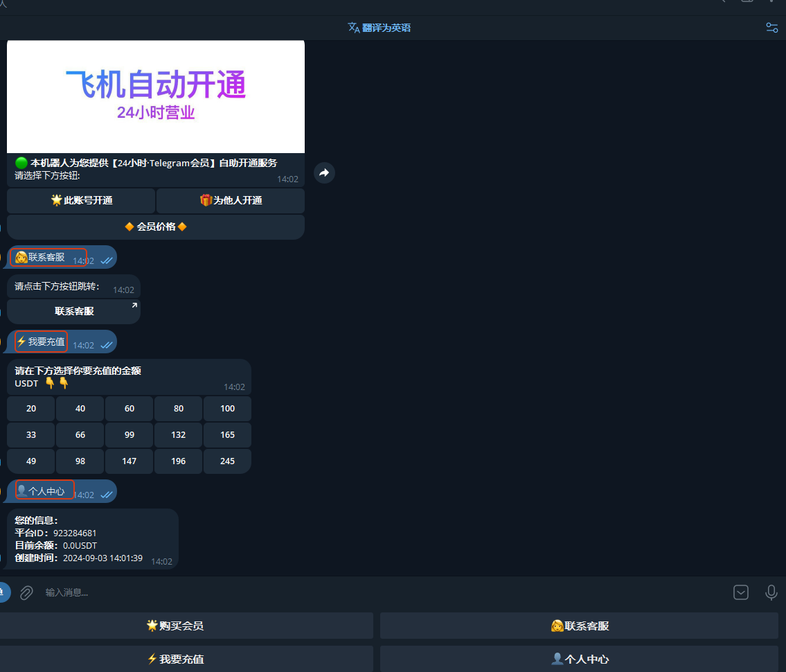The image size is (786, 672).
Task: Select the 100 USDT recharge amount
Action: click(x=227, y=409)
